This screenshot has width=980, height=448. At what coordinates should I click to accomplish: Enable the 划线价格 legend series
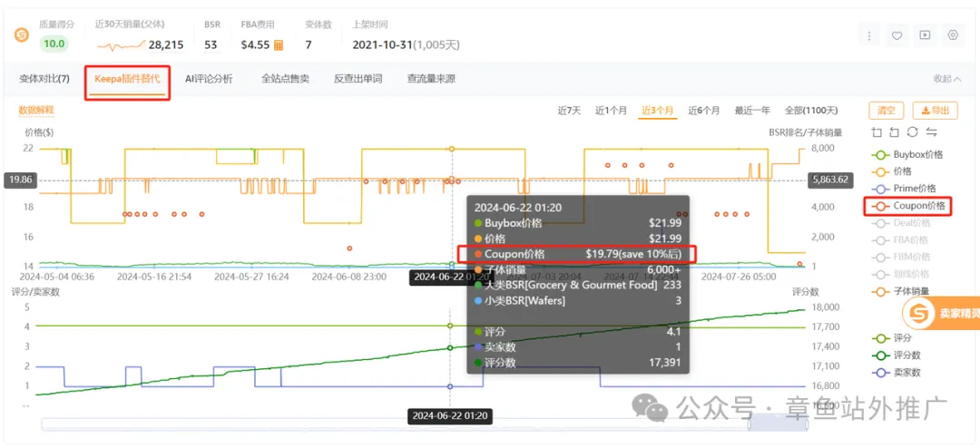pos(900,274)
